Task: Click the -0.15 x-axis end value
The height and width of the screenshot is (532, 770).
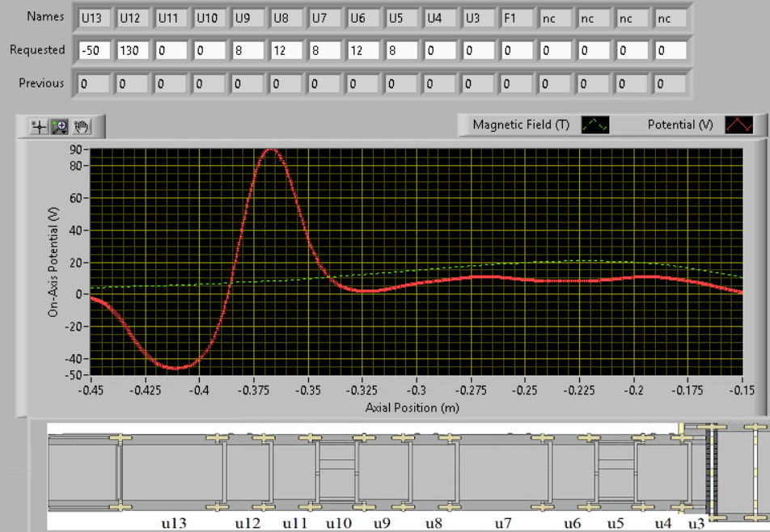Action: coord(742,391)
